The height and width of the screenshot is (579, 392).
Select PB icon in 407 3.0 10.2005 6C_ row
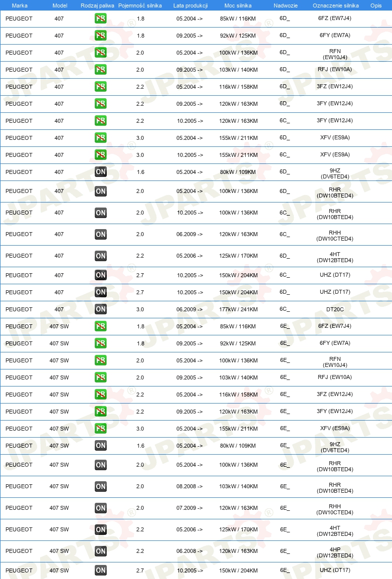[x=100, y=155]
